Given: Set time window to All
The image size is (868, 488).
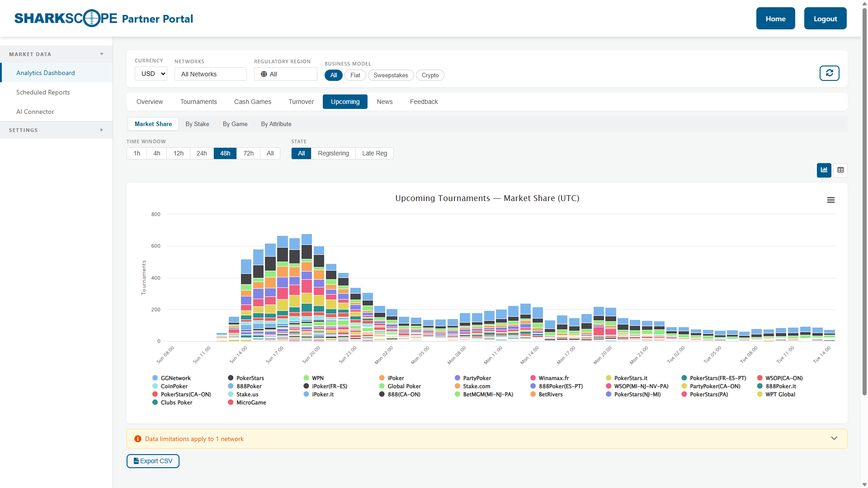Looking at the screenshot, I should [270, 153].
